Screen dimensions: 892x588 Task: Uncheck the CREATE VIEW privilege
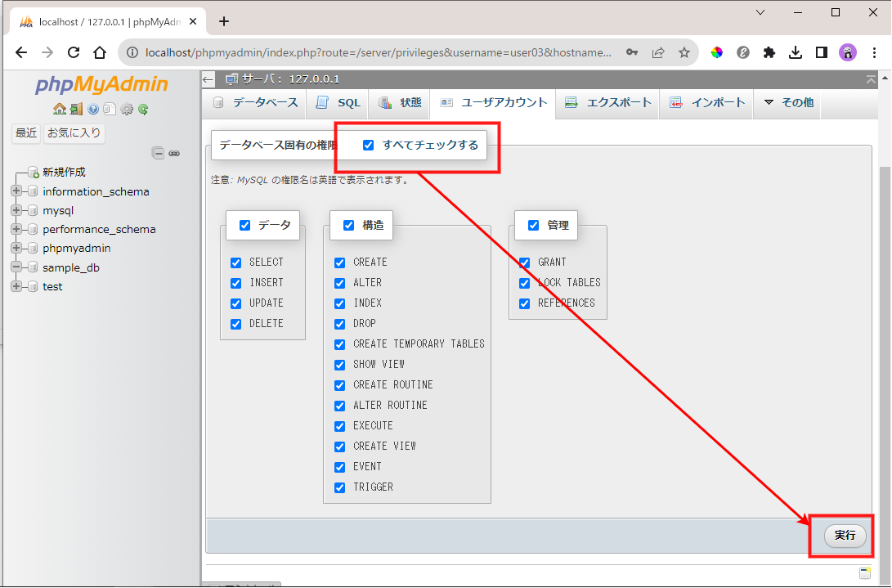tap(339, 447)
